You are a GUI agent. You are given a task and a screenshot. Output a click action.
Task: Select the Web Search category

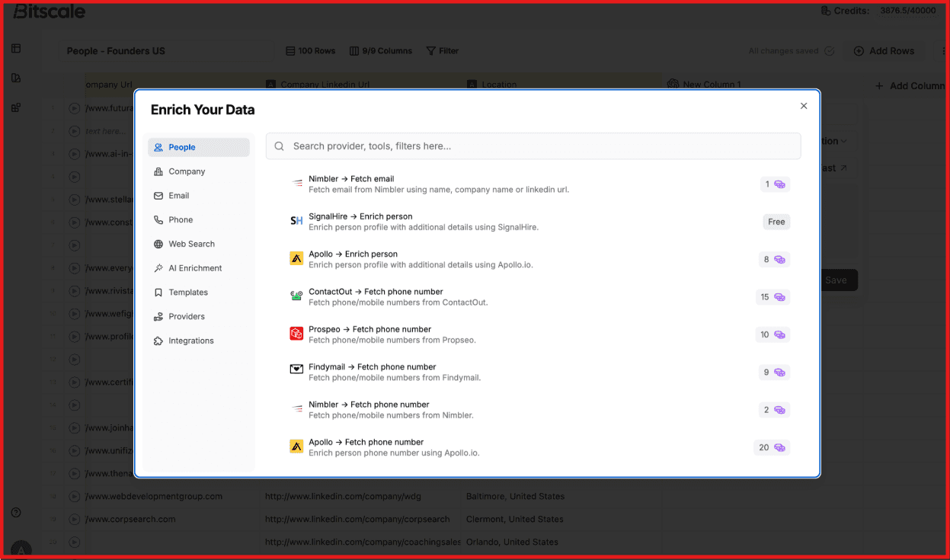pyautogui.click(x=199, y=244)
